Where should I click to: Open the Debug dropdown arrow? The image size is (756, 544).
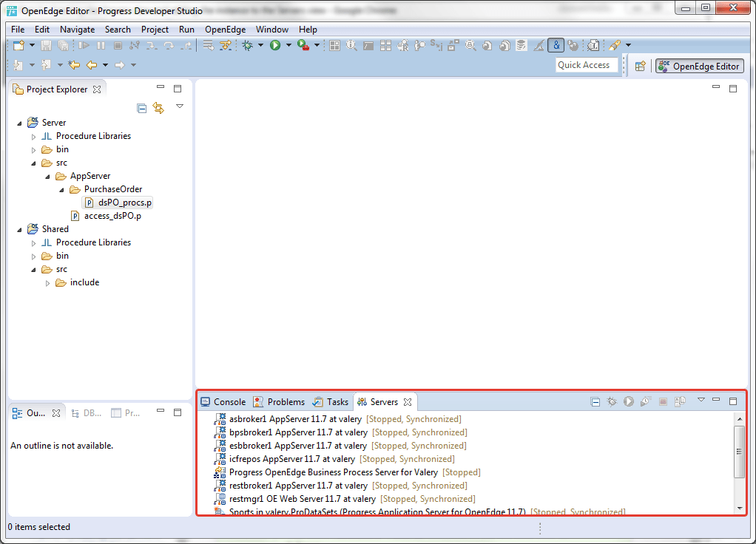tap(261, 45)
